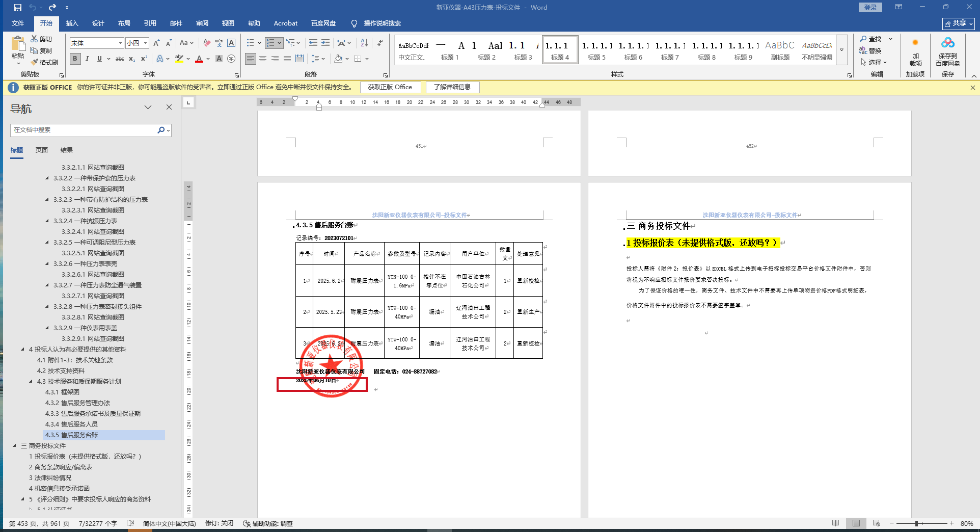Click the search magnifier in navigation pane

[161, 130]
